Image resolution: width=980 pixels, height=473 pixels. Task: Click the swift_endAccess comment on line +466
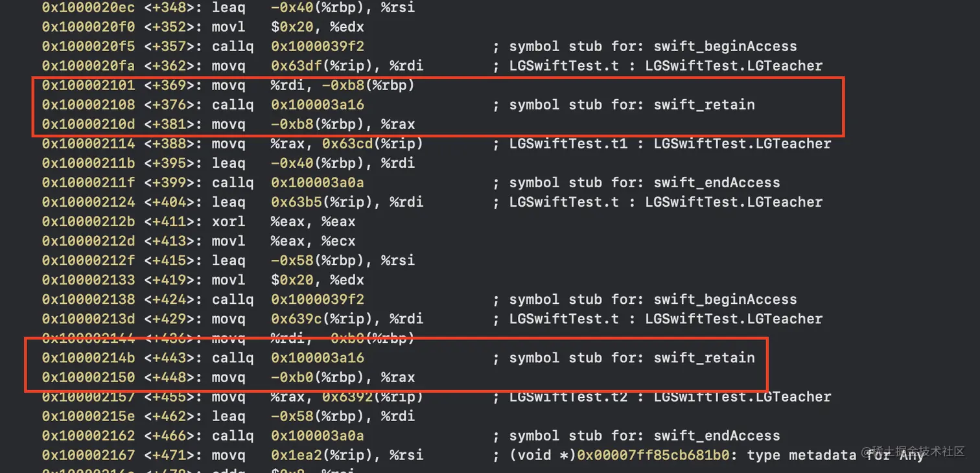coord(644,435)
